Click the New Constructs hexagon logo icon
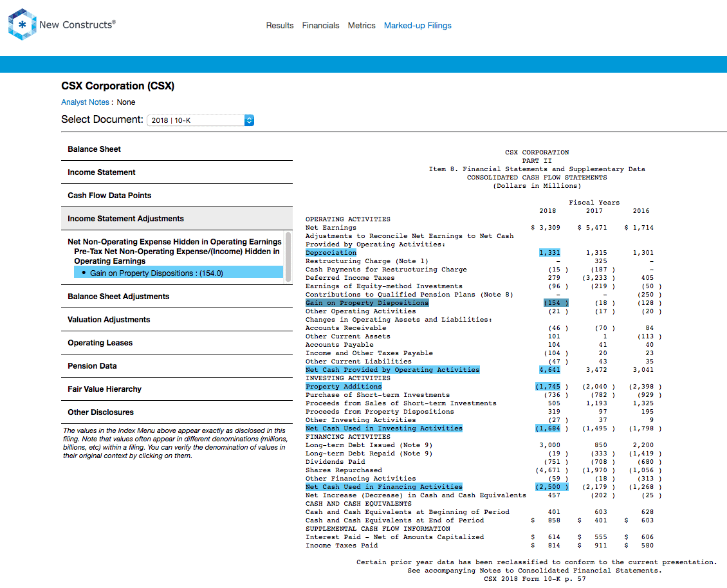 (22, 24)
